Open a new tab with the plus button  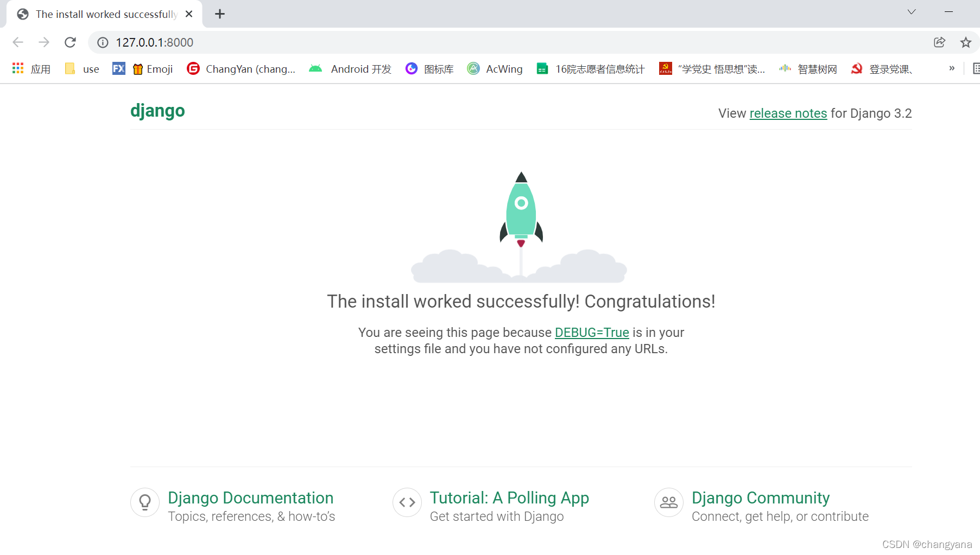coord(220,14)
